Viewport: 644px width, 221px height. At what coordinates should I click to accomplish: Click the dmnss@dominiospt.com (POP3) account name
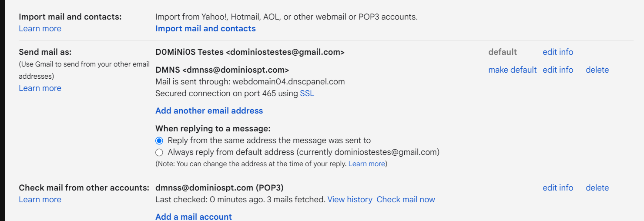coord(219,188)
